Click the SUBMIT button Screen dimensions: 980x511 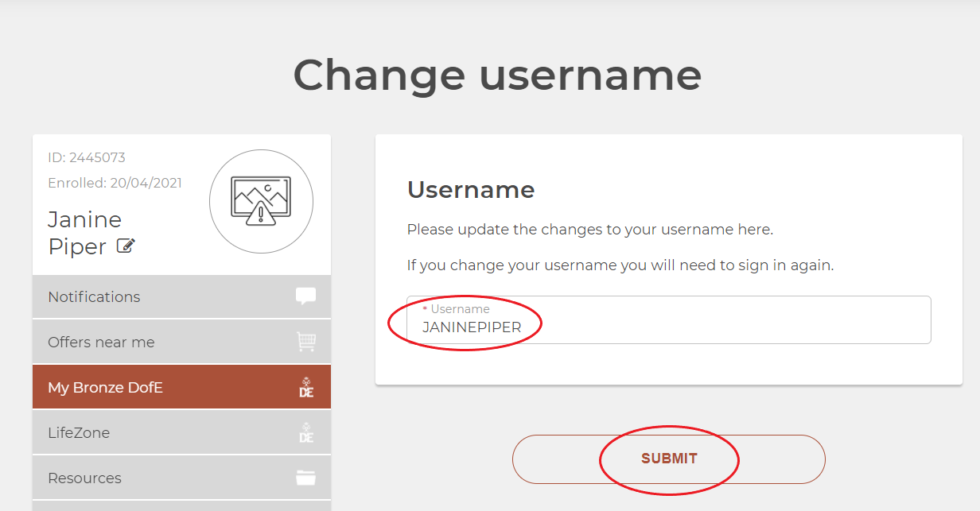click(668, 459)
